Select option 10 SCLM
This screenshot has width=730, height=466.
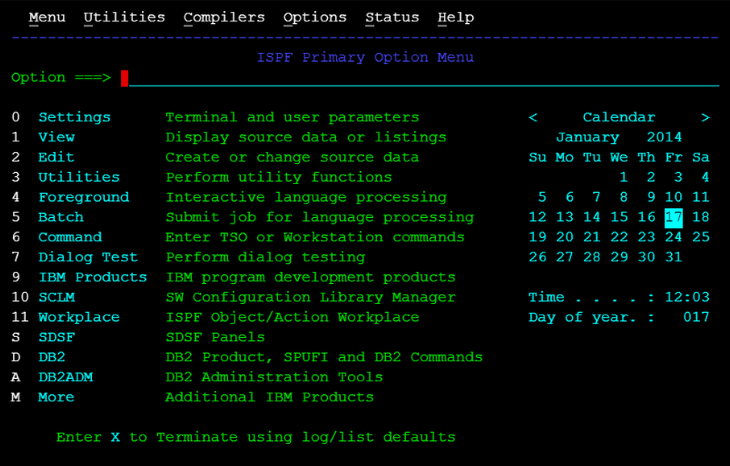[56, 297]
